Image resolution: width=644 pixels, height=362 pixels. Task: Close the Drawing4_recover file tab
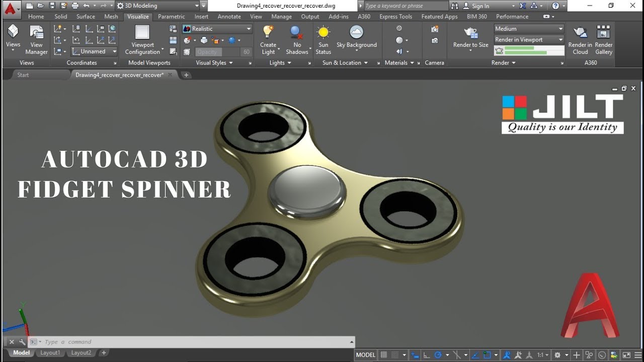point(170,75)
